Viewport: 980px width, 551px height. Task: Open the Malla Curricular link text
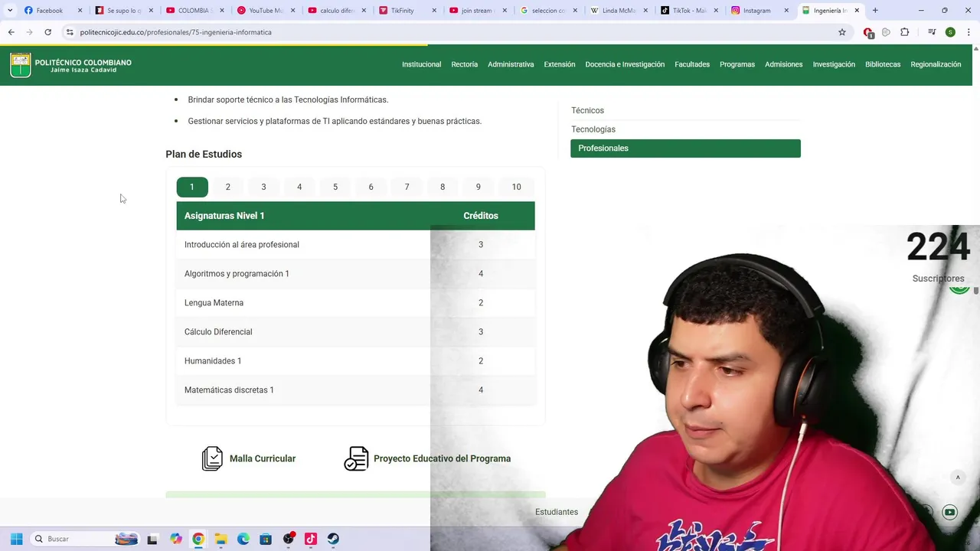point(263,458)
